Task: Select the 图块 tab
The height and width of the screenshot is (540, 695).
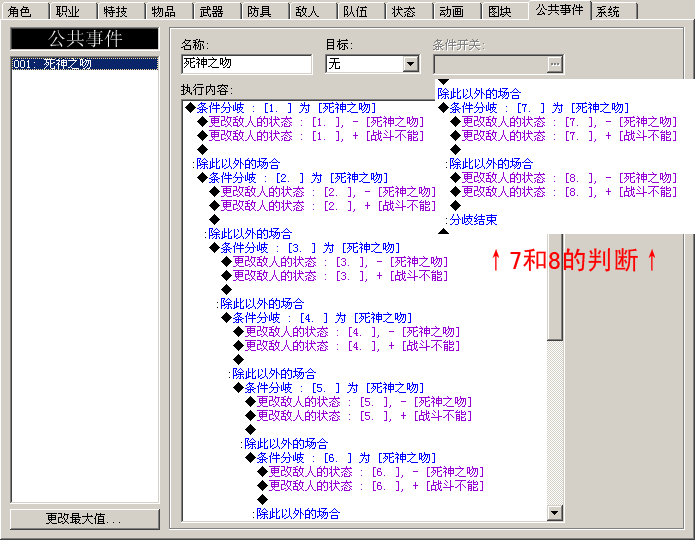Action: (x=504, y=12)
